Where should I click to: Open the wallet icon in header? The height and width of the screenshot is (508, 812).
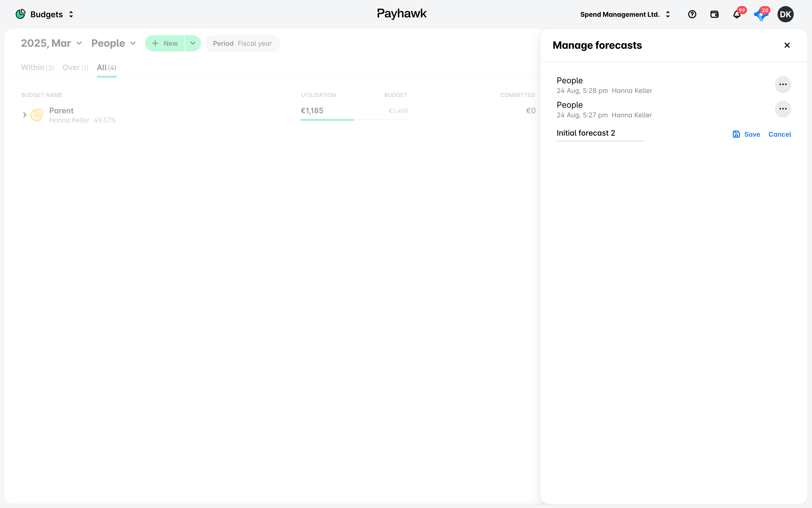(x=714, y=14)
